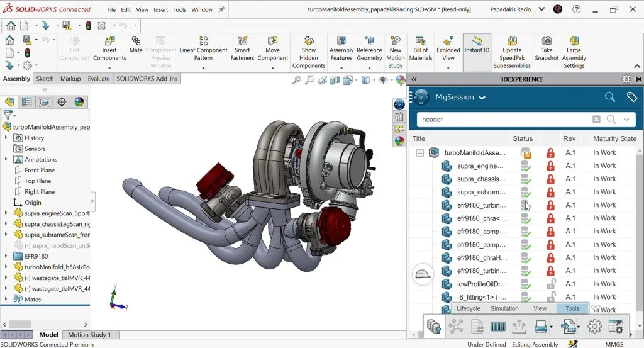Click the Maturity State column header

point(614,138)
